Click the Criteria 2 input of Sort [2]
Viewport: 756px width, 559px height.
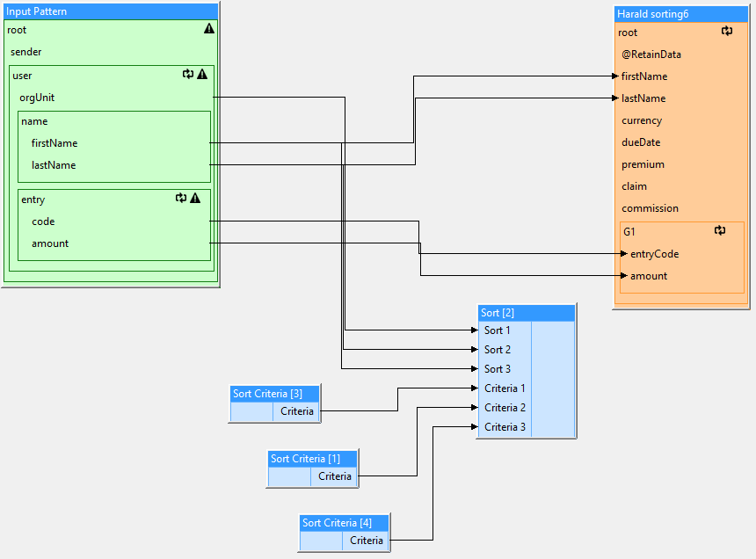click(x=505, y=408)
